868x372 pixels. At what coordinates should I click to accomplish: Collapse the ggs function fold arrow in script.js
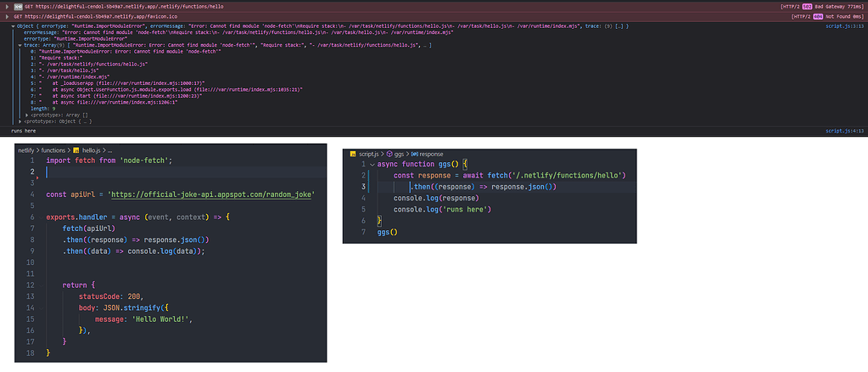[x=372, y=164]
